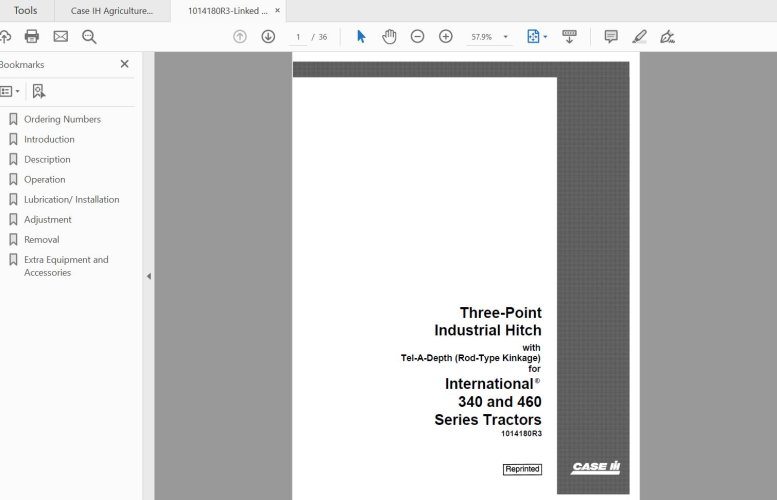Viewport: 777px width, 500px height.
Task: Send file by email envelope icon
Action: pos(60,37)
